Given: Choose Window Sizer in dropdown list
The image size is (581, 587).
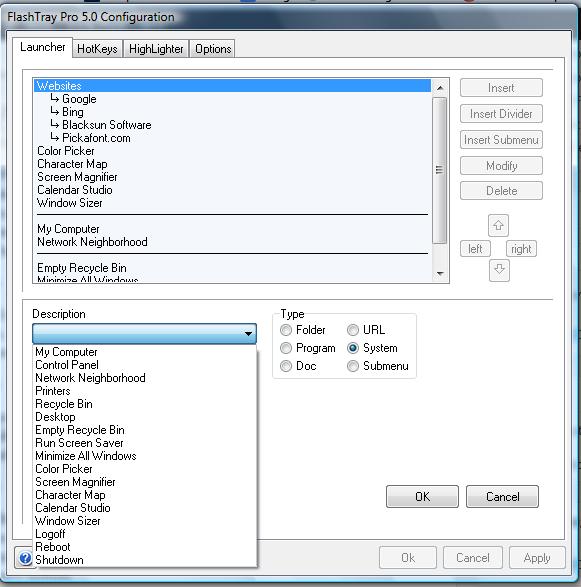Looking at the screenshot, I should (x=145, y=521).
